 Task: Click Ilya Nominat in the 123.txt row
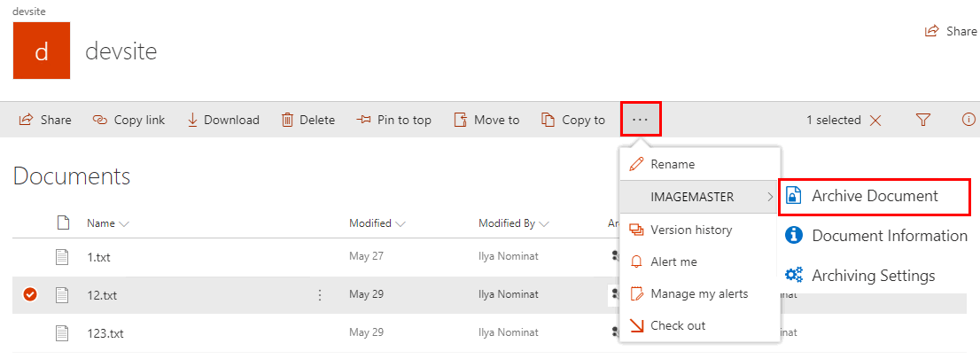tap(509, 332)
